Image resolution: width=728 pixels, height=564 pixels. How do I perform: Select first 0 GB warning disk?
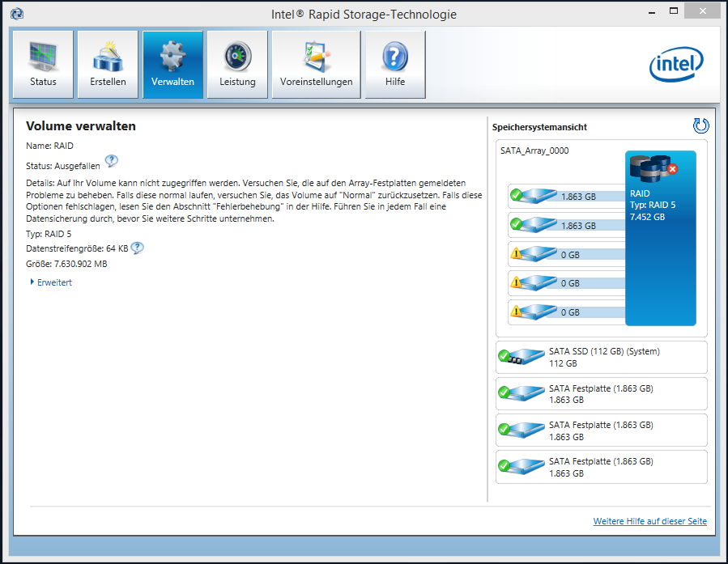[567, 254]
